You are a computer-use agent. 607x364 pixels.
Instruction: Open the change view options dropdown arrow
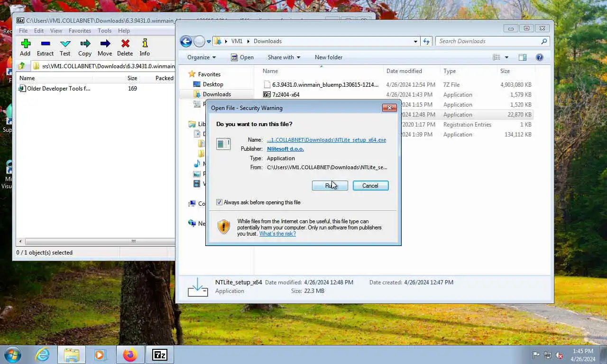coord(506,57)
